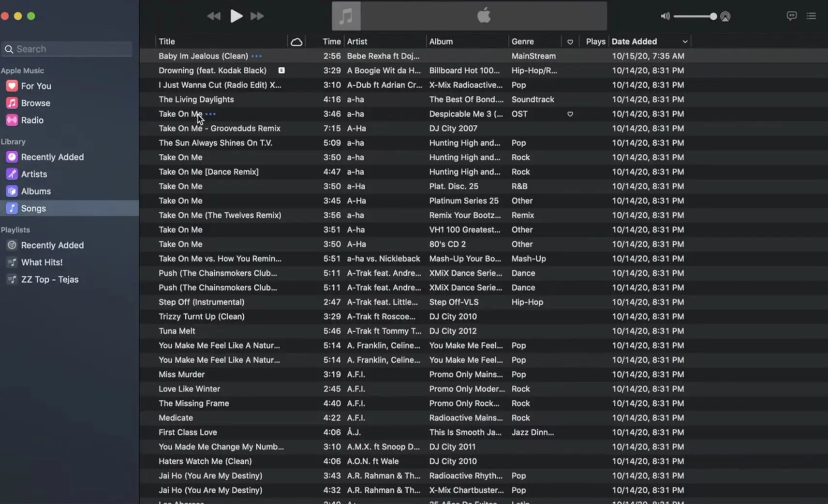Screen dimensions: 828x504
Task: Select Songs in the Library
Action: pyautogui.click(x=69, y=208)
